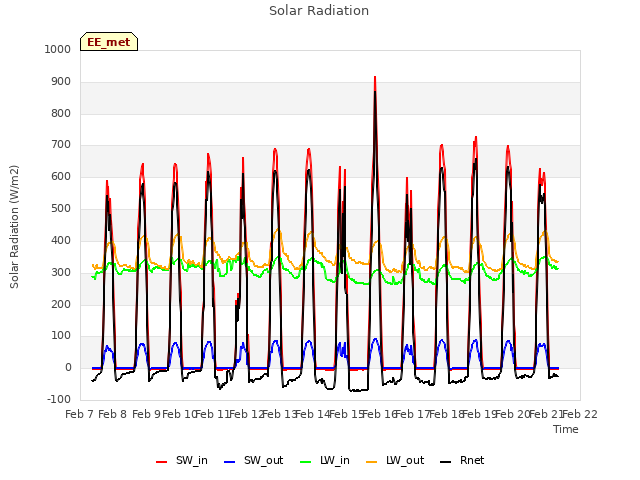640x480 pixels.
Task: Click the Feb 13 x-axis tick label
Action: tap(279, 414)
